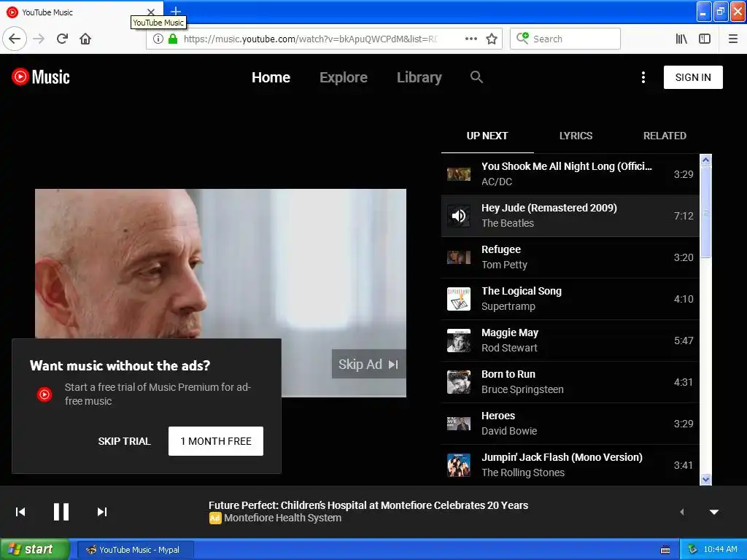Viewport: 747px width, 560px height.
Task: Open the browser library icon
Action: click(682, 39)
